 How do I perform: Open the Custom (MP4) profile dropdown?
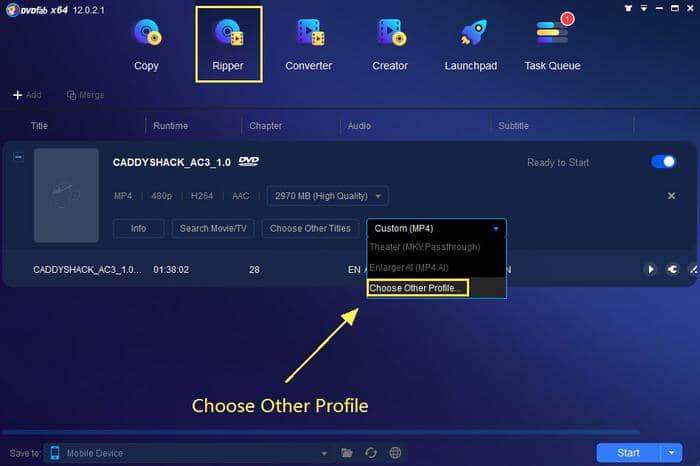coord(437,229)
